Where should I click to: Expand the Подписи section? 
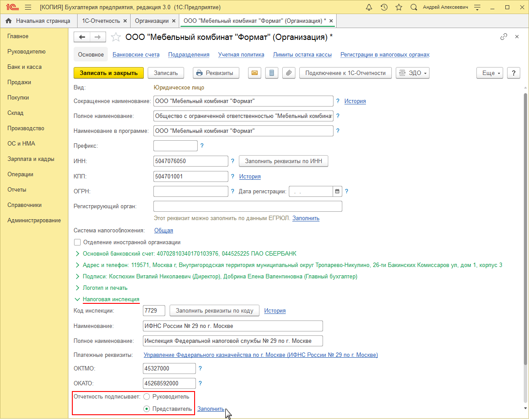[78, 277]
